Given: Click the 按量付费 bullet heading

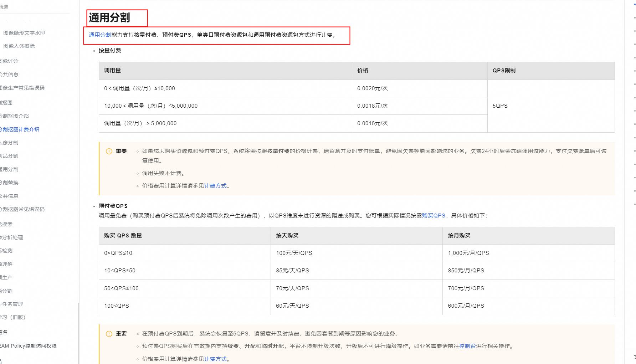Looking at the screenshot, I should pyautogui.click(x=110, y=51).
